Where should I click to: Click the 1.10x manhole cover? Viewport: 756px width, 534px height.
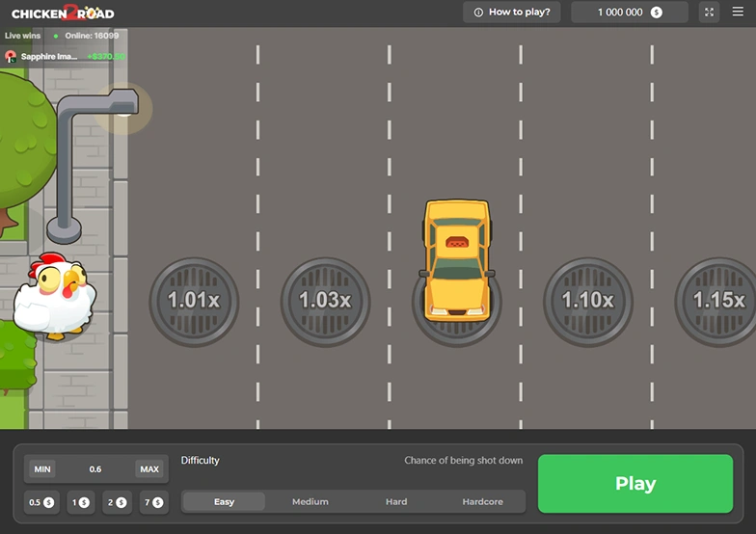[x=588, y=302]
